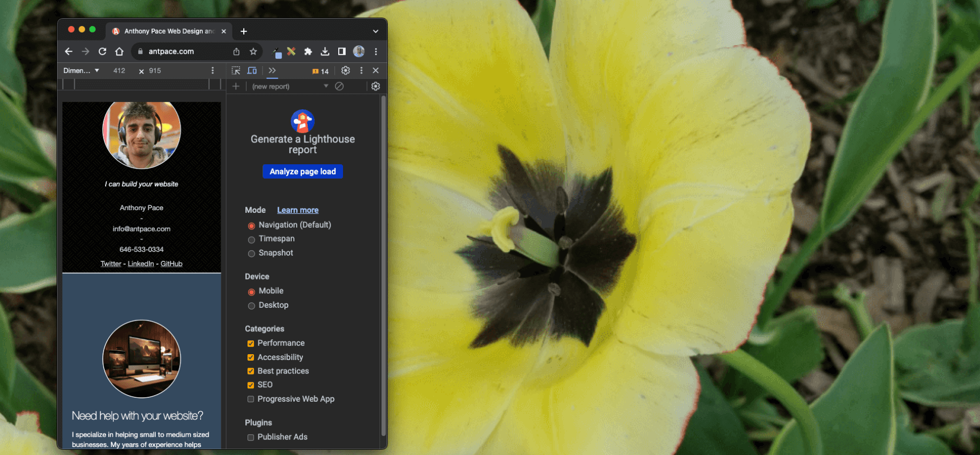The image size is (980, 455).
Task: Select the Anthony Pace Web Design tab
Action: [169, 31]
